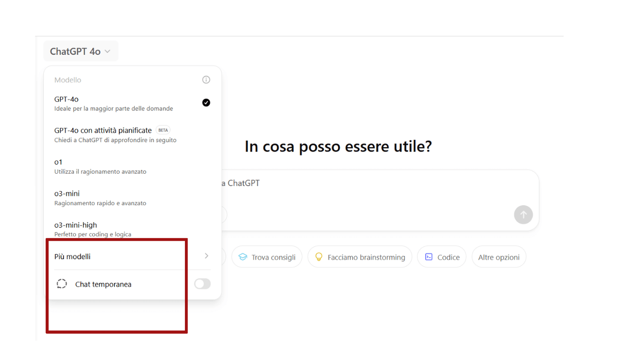The height and width of the screenshot is (351, 644).
Task: Select the code icon on the Codice button
Action: point(429,257)
